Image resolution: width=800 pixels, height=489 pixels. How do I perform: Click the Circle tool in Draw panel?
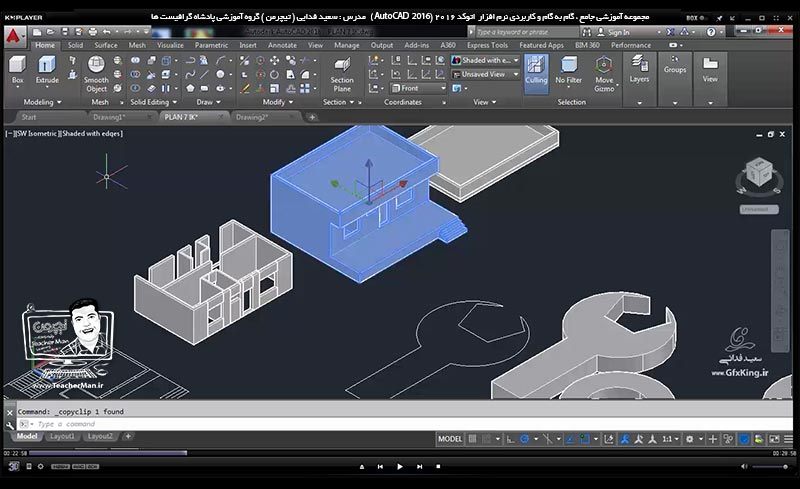[220, 75]
